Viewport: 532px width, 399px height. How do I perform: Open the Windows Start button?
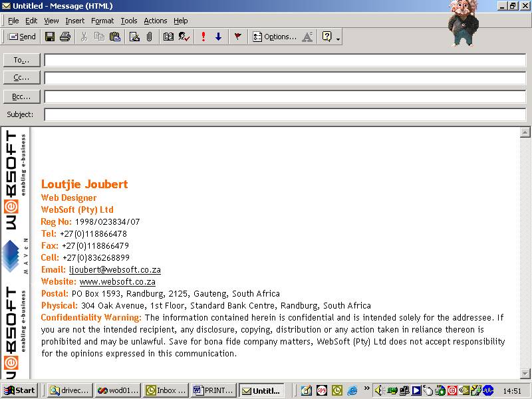(x=20, y=390)
